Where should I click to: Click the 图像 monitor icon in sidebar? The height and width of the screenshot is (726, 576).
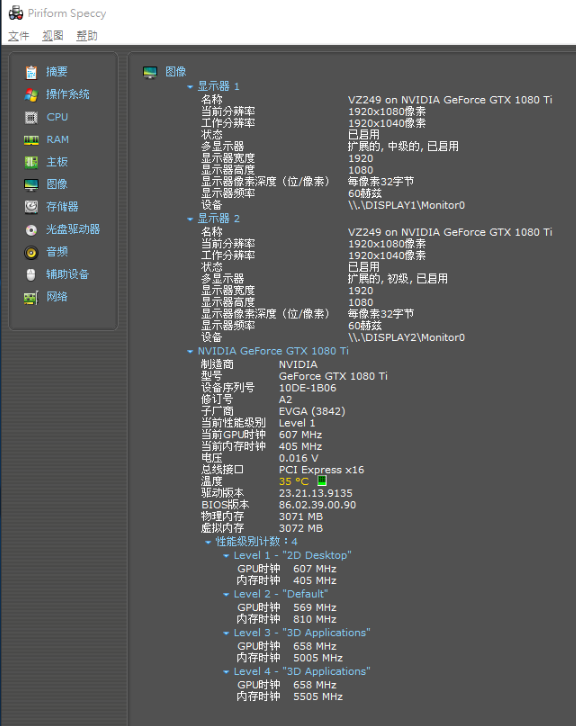[31, 185]
